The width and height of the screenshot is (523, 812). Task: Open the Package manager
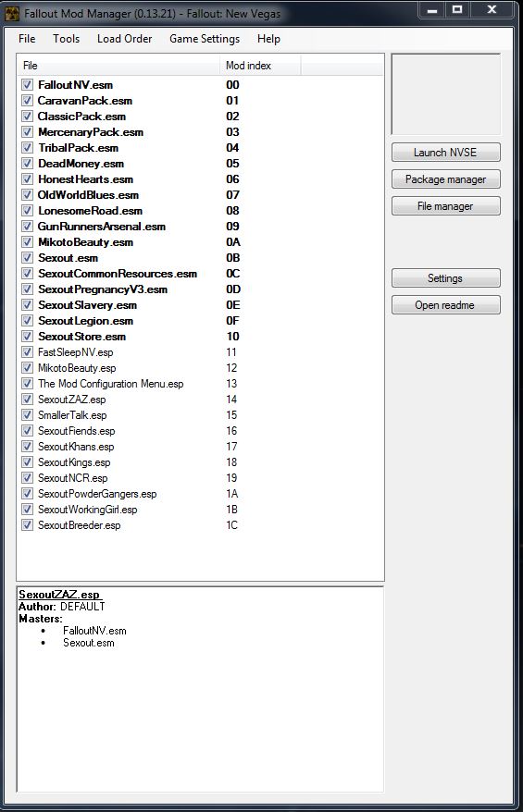point(446,179)
